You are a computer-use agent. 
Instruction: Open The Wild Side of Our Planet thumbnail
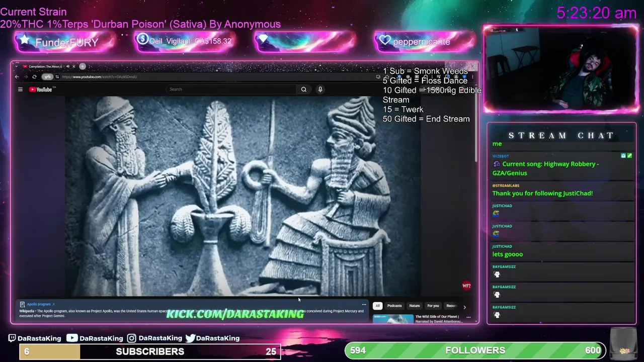(393, 319)
